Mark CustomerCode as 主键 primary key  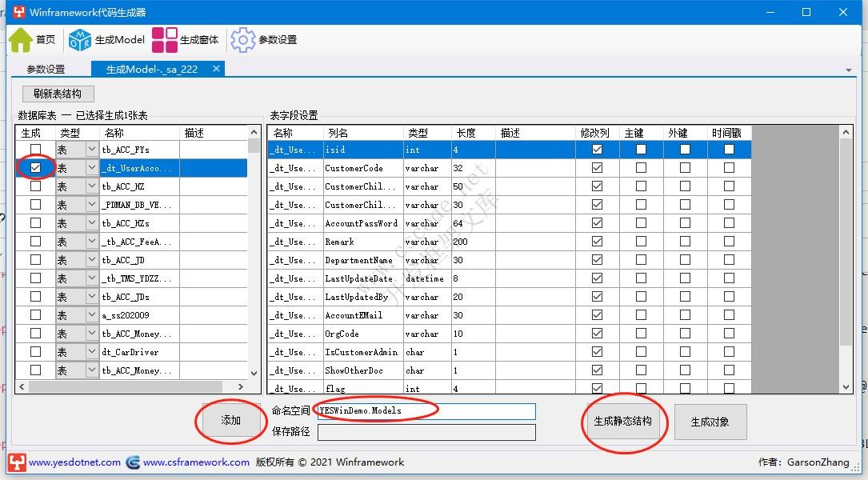click(x=640, y=168)
